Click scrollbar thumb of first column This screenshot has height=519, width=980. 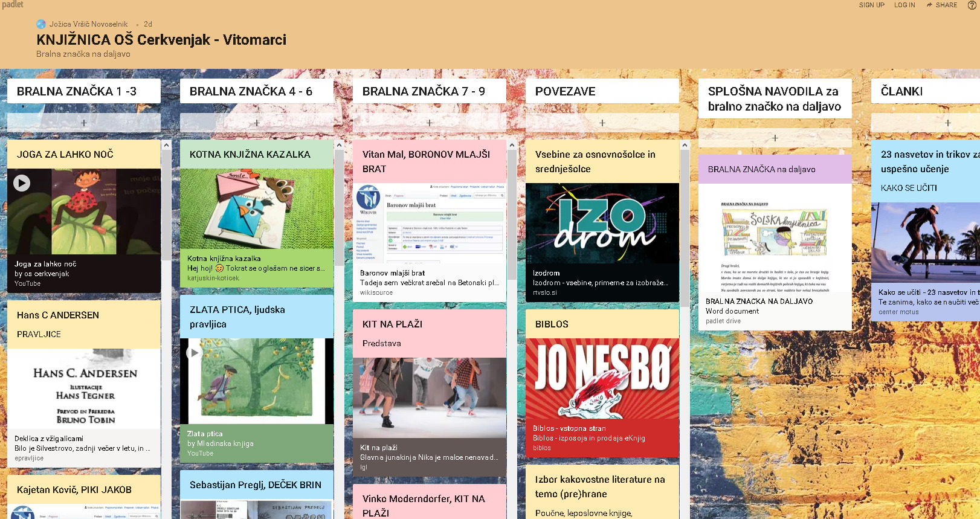point(166,205)
